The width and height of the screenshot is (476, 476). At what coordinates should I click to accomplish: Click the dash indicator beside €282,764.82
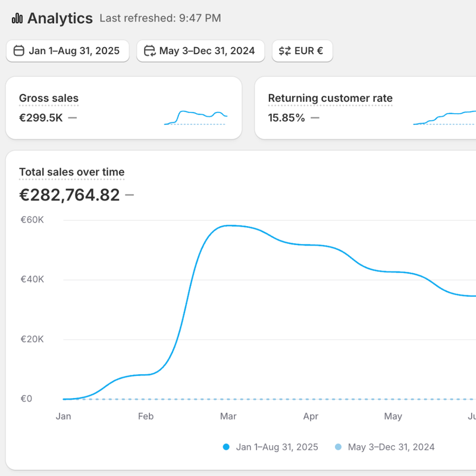point(129,195)
